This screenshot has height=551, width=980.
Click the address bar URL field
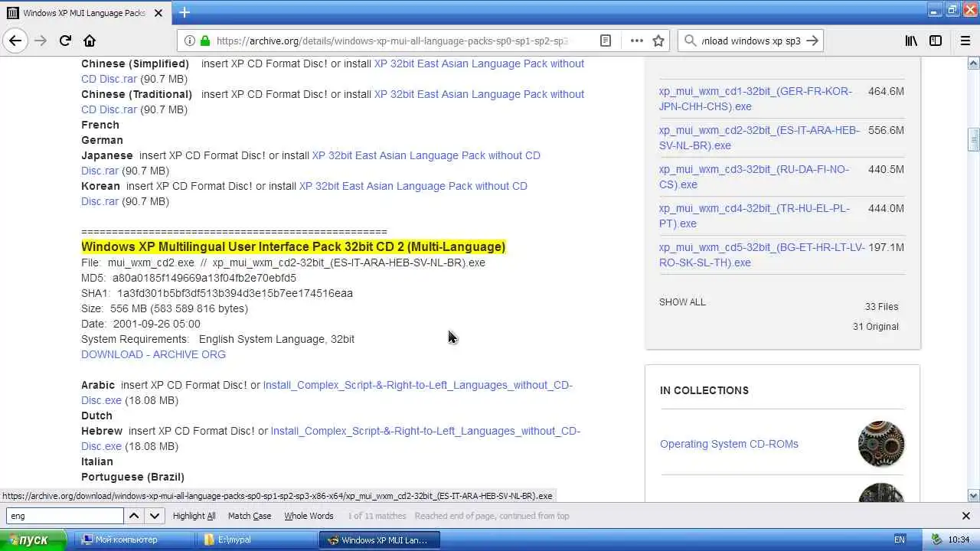click(392, 41)
